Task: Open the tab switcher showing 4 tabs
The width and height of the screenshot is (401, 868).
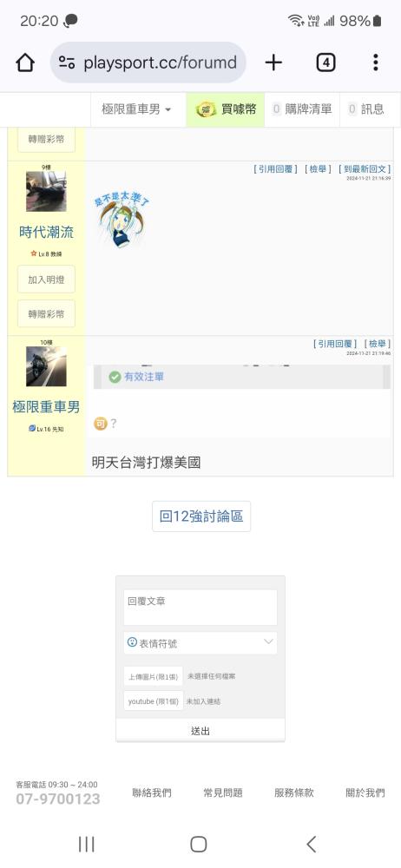Action: click(325, 62)
